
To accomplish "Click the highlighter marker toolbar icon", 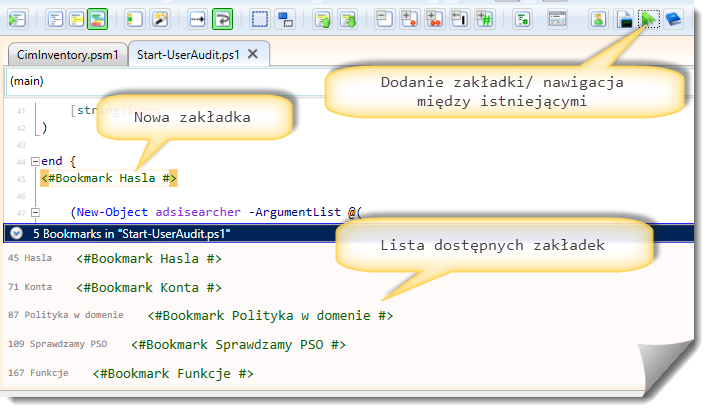I will [x=160, y=18].
